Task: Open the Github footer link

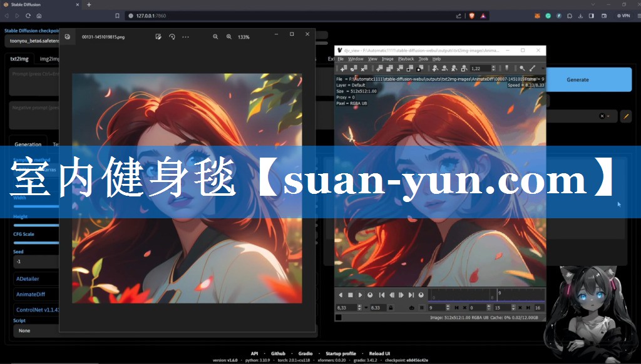Action: [x=278, y=353]
